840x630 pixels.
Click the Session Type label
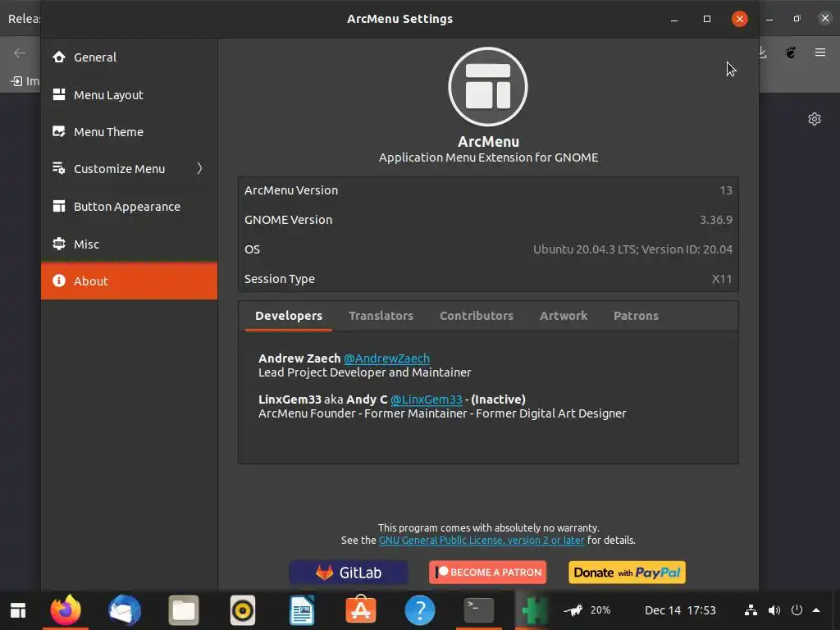tap(280, 279)
